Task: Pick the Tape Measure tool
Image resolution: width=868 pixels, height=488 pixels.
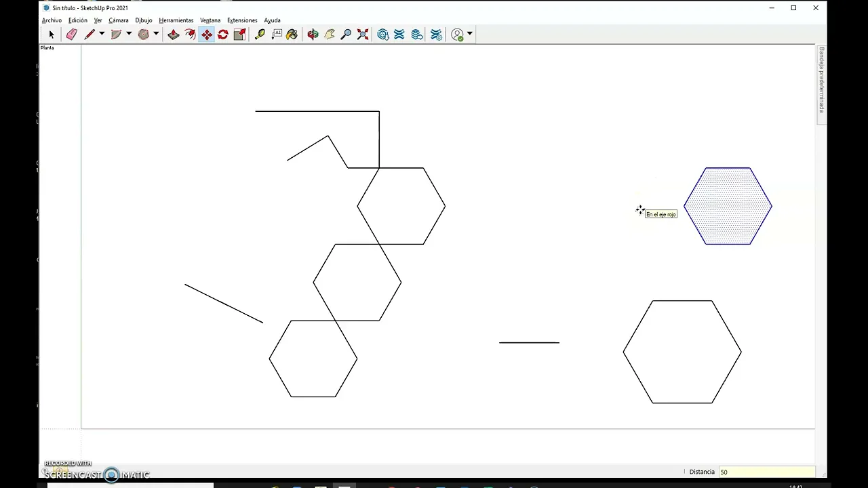Action: point(260,35)
